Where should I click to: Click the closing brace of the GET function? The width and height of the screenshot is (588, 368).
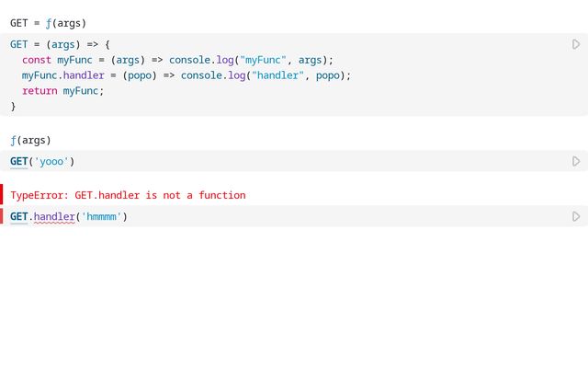[x=14, y=106]
